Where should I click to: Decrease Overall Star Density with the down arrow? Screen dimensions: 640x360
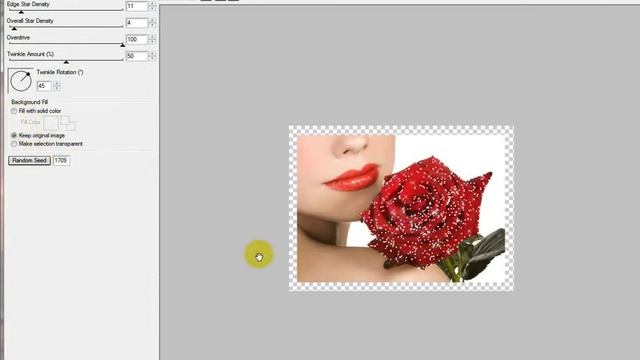152,25
